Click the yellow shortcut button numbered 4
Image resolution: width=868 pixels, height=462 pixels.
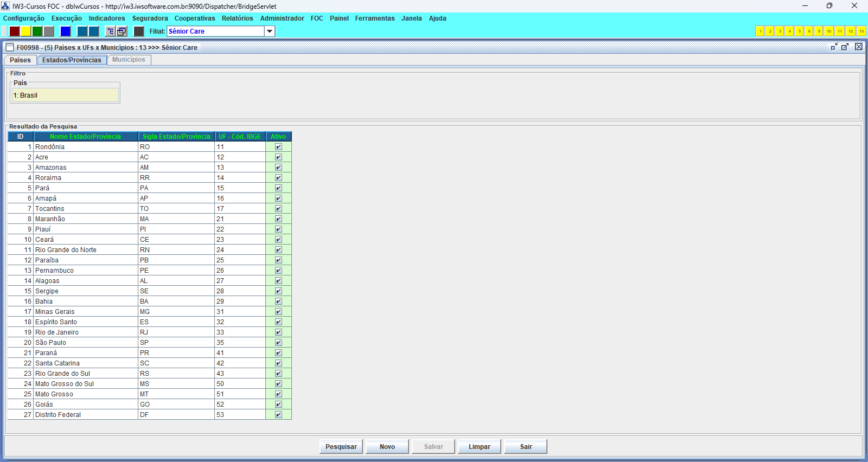pos(789,31)
